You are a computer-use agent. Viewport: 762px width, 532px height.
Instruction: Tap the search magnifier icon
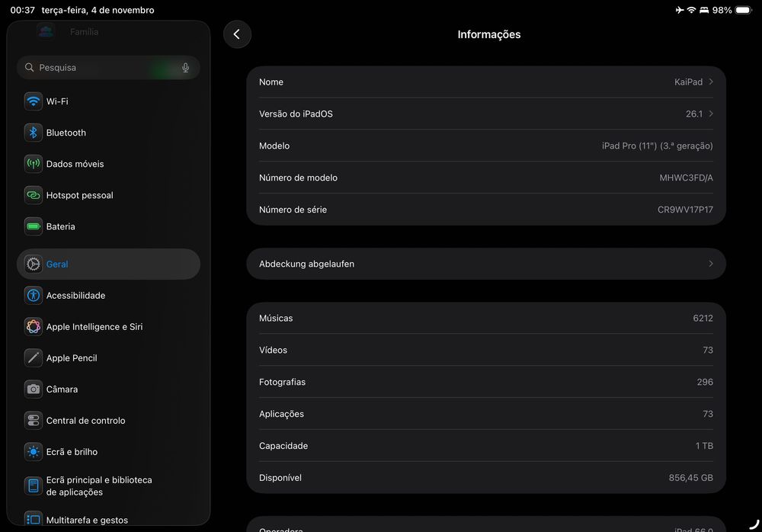point(29,67)
